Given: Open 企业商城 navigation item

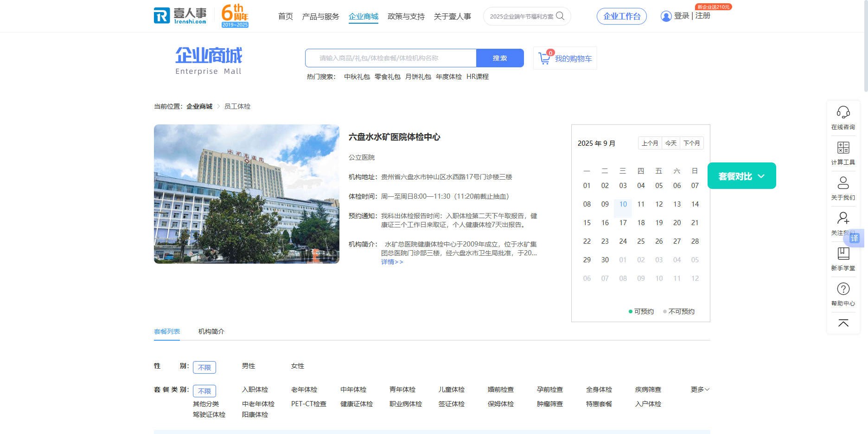Looking at the screenshot, I should [x=364, y=17].
